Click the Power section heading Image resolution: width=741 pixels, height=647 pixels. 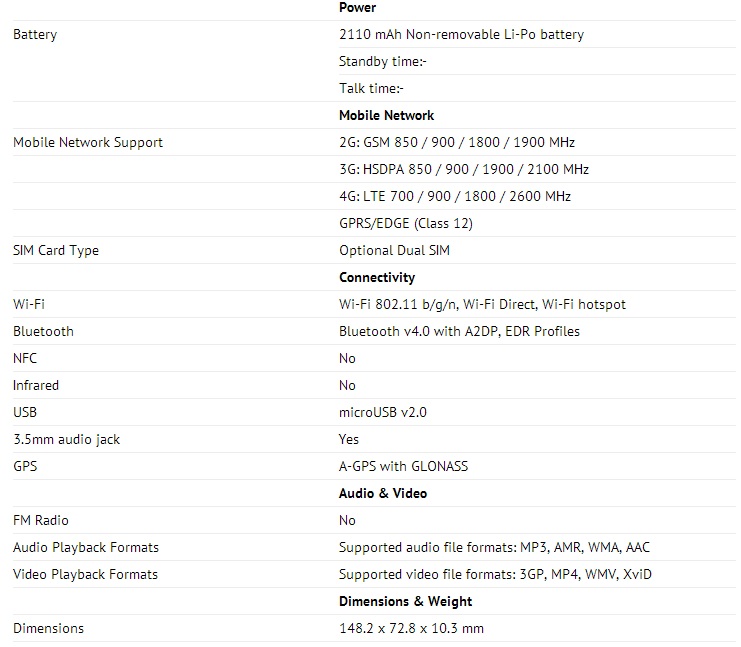357,8
